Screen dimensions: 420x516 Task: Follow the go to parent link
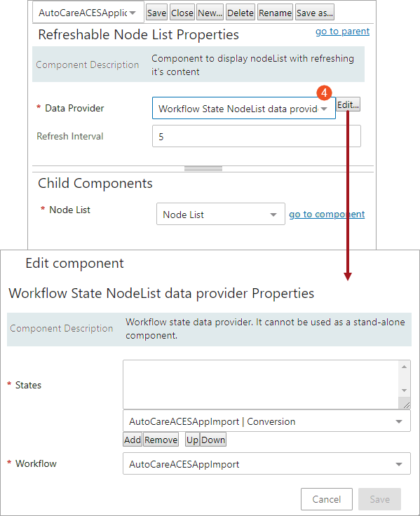coord(342,32)
